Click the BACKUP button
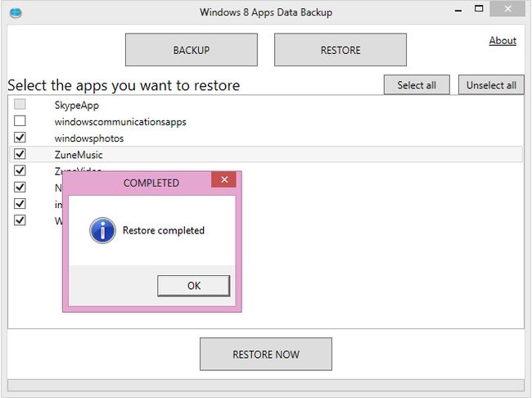 (x=192, y=50)
